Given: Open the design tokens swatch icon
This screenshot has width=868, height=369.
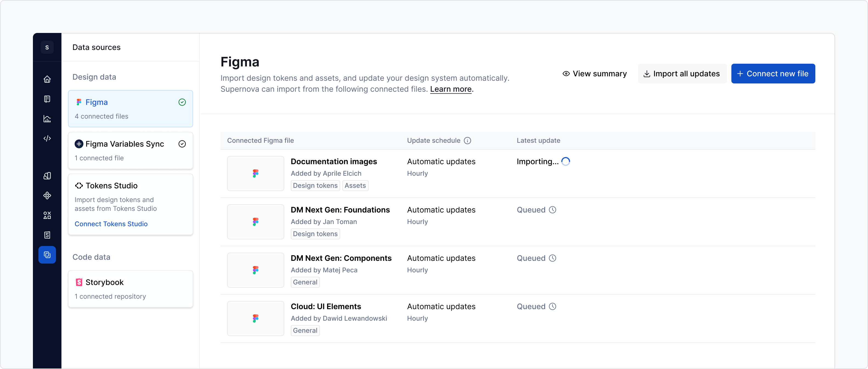Looking at the screenshot, I should point(47,176).
